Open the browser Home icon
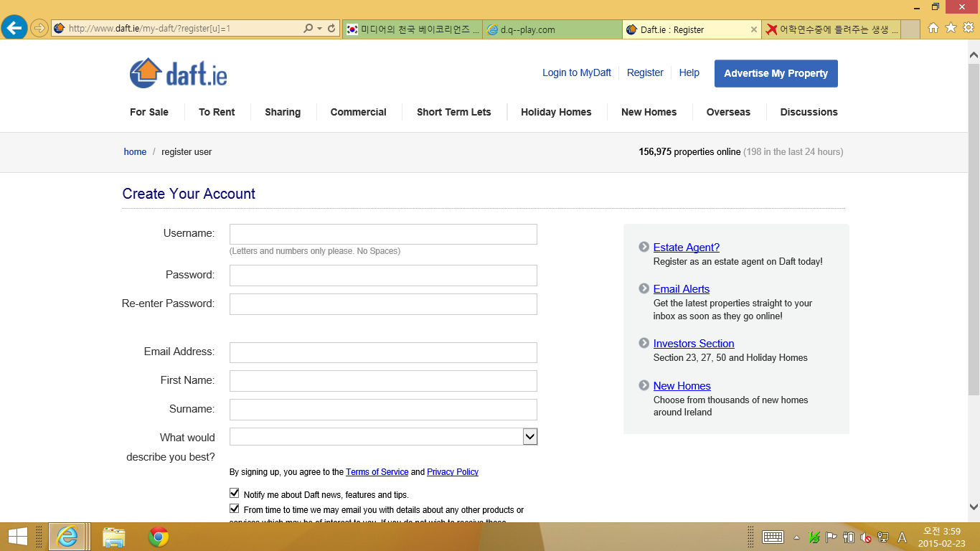 [x=933, y=28]
